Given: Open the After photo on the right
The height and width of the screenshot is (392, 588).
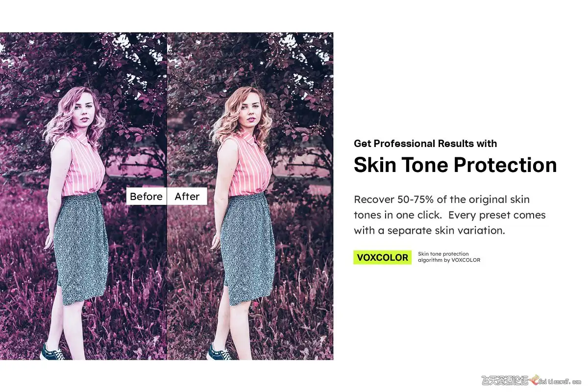Looking at the screenshot, I should pos(250,196).
